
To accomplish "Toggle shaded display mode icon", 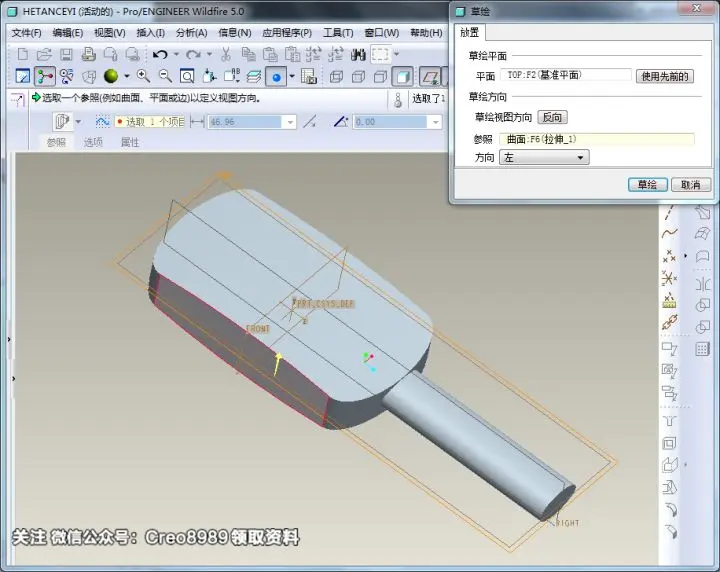I will pyautogui.click(x=402, y=77).
